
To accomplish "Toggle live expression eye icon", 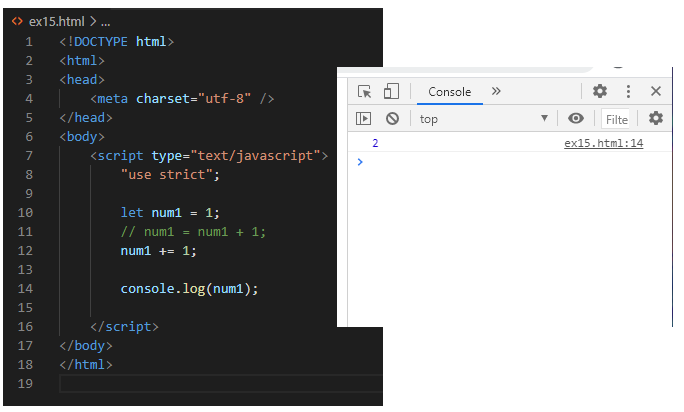I will [576, 118].
